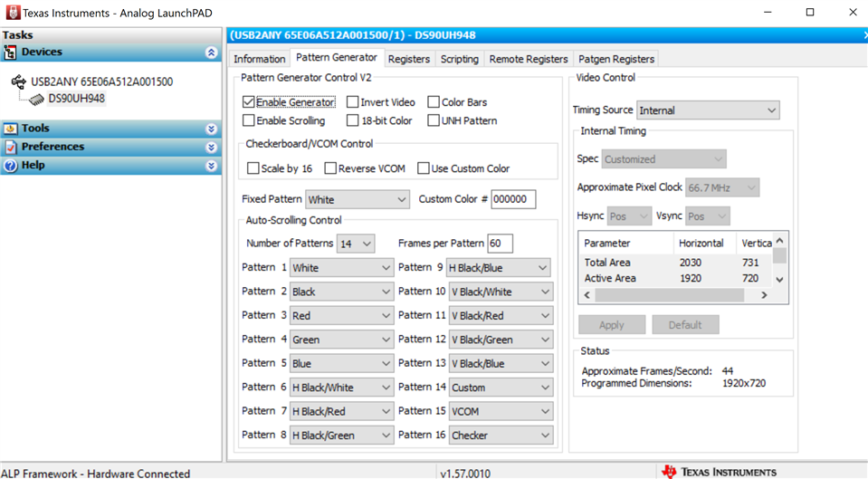Open the Pattern 6 H Black/White dropdown
Viewport: 868px width, 479px height.
coord(341,387)
